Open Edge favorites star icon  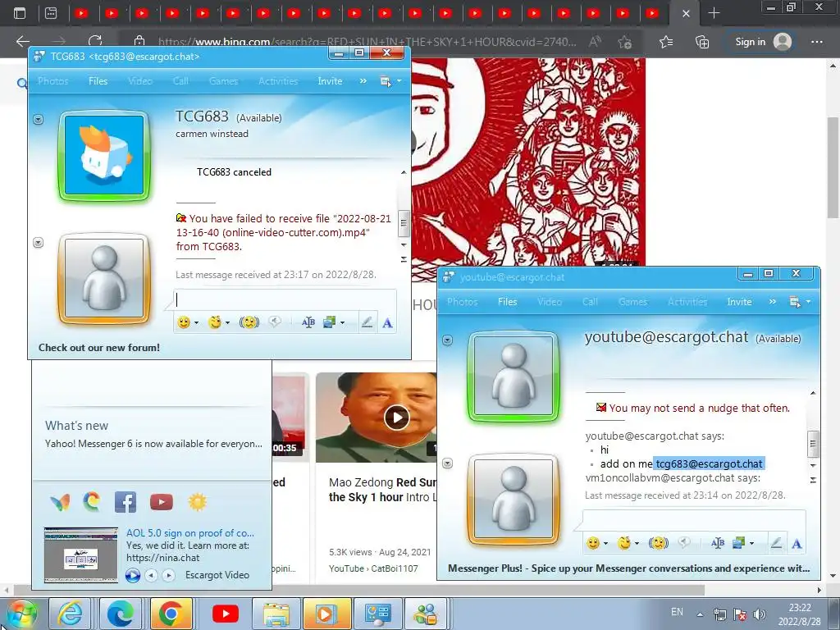(666, 42)
